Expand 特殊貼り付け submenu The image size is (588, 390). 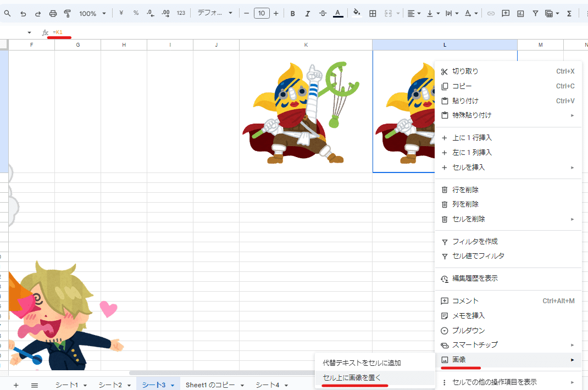point(508,115)
